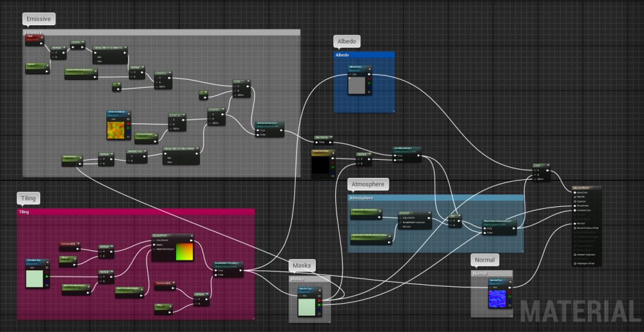Click the red-green gradient preview on BumpOffset

(x=184, y=252)
